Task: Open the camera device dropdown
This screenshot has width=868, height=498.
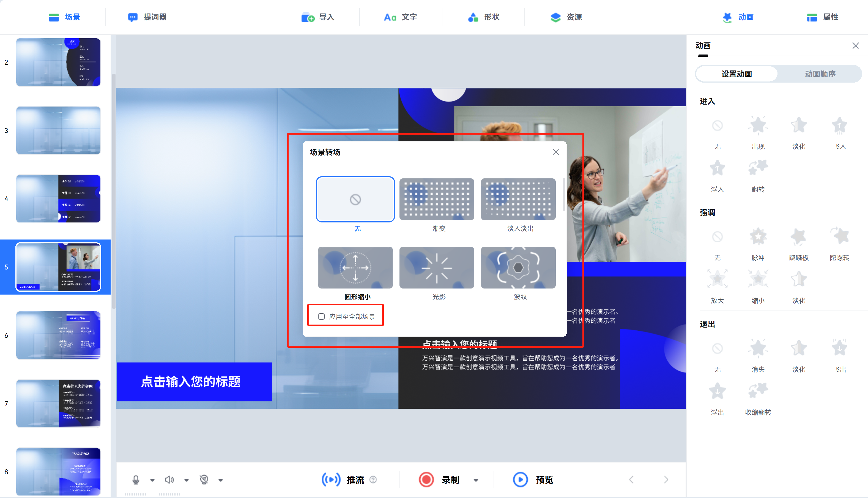Action: [220, 480]
